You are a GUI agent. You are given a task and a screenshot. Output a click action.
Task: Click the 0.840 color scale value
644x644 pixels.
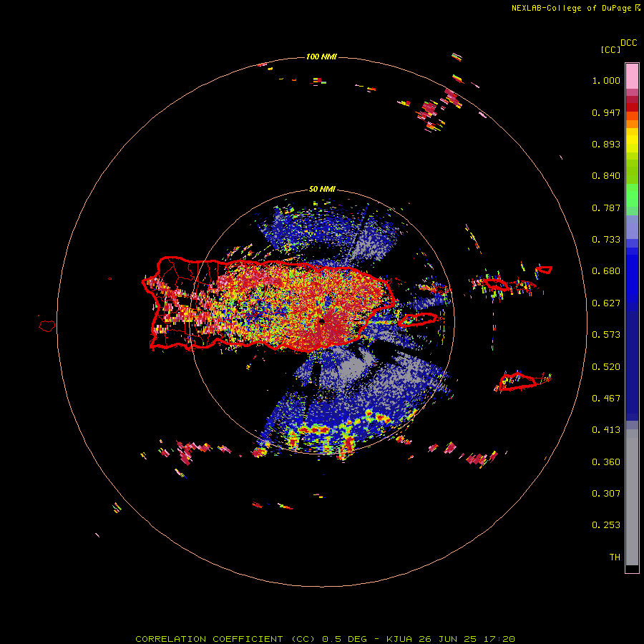(x=606, y=176)
